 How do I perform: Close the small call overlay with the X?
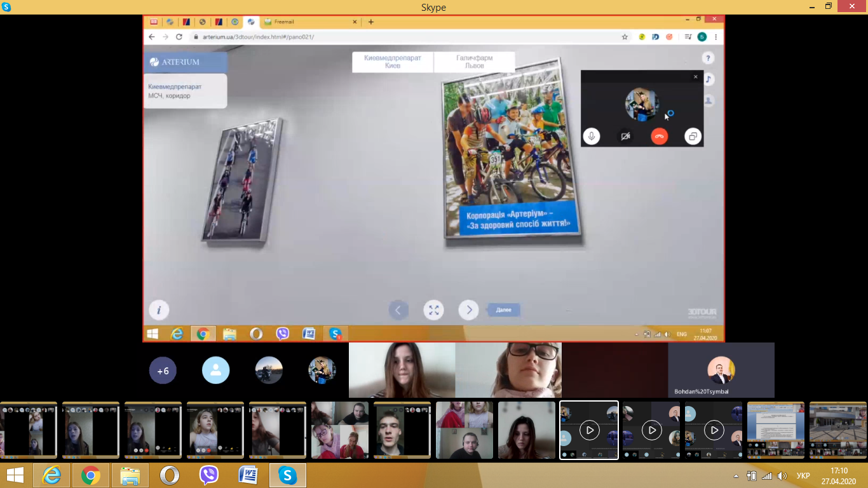pyautogui.click(x=695, y=77)
